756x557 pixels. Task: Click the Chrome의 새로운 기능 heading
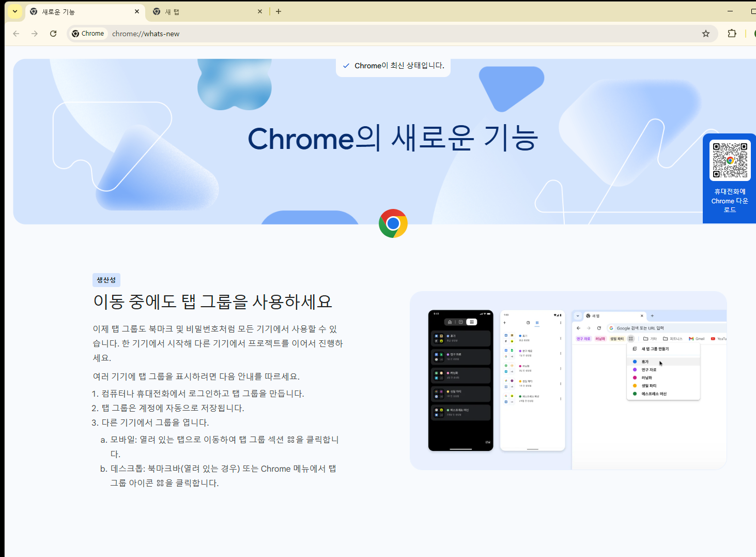click(393, 139)
